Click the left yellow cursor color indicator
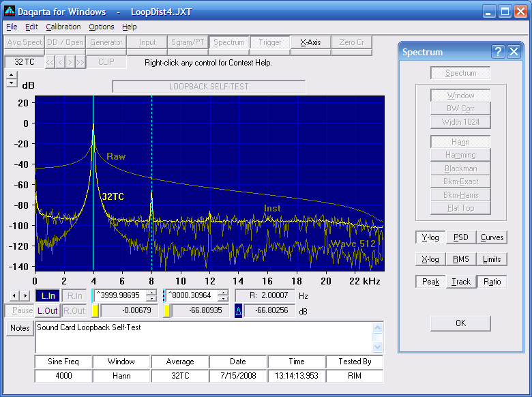The image size is (532, 397). click(x=95, y=310)
